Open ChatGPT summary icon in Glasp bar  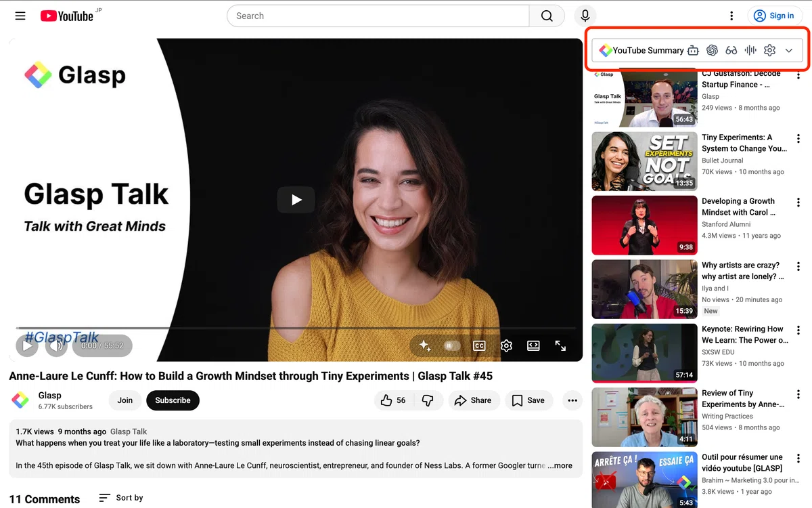pos(712,50)
